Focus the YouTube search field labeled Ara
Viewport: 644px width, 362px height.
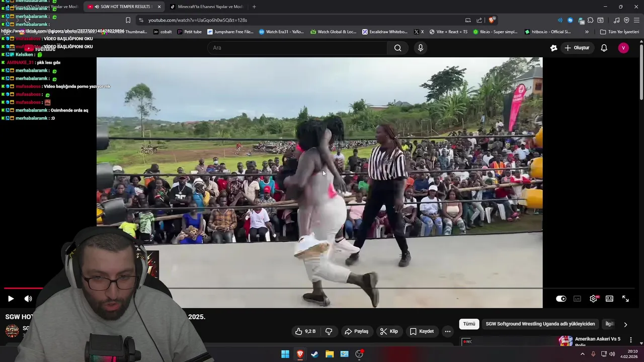(297, 48)
